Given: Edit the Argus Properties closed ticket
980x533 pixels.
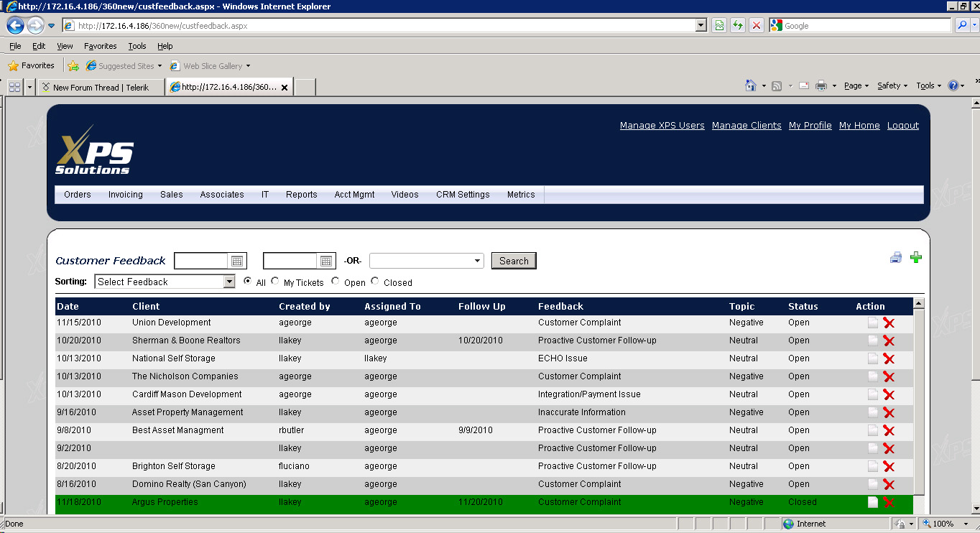Looking at the screenshot, I should tap(873, 502).
